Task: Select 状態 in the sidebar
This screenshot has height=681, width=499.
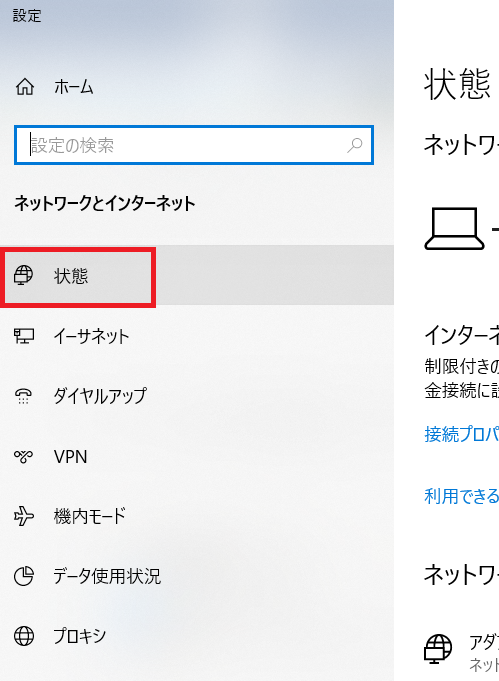Action: 197,275
